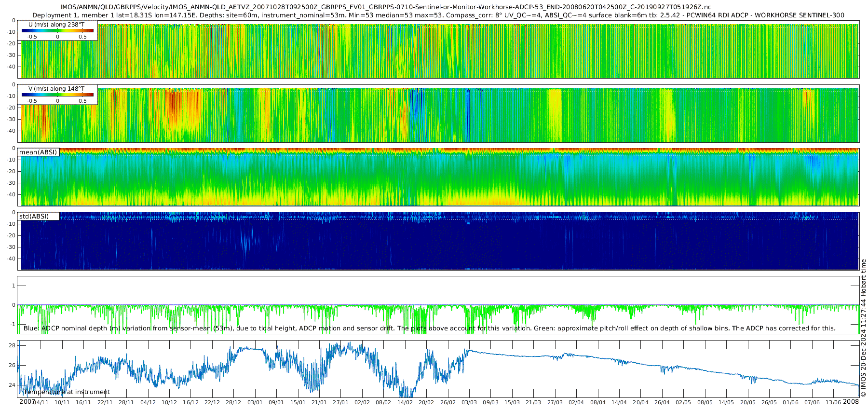Select the 13/06 date tick label
868x410 pixels.
point(833,403)
